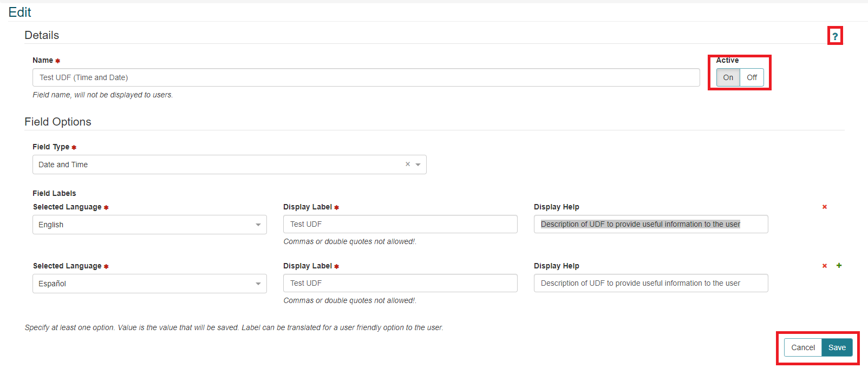Switch Active toggle to Off
The height and width of the screenshot is (368, 868).
tap(752, 77)
